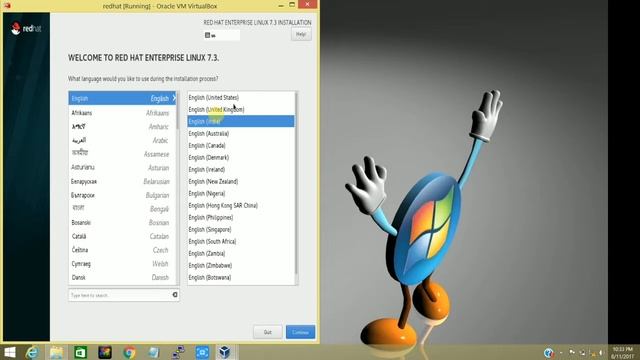Choose English (Zimbabwe) locale

click(241, 265)
